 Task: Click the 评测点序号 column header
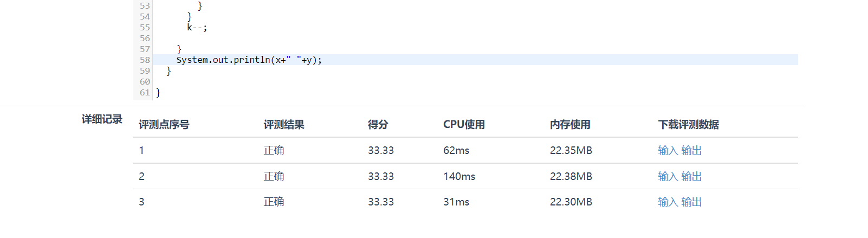(x=164, y=125)
